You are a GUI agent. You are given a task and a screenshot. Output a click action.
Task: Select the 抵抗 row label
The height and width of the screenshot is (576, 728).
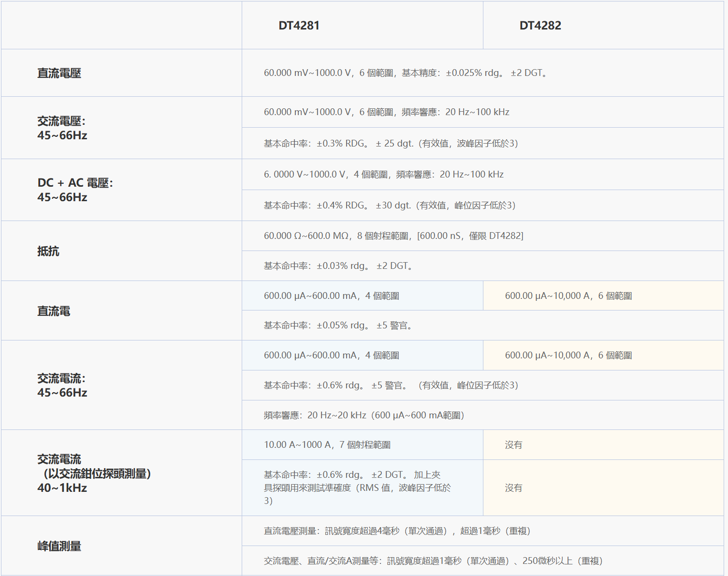(x=48, y=251)
